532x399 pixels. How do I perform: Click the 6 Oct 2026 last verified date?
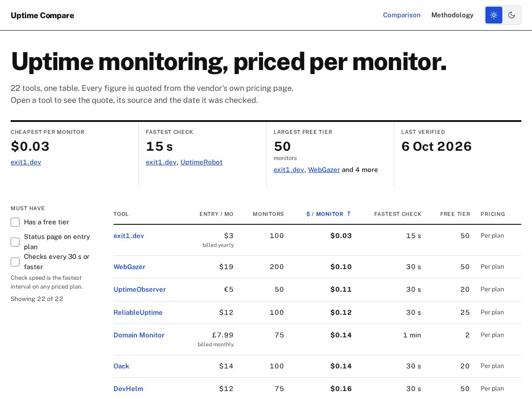point(437,146)
